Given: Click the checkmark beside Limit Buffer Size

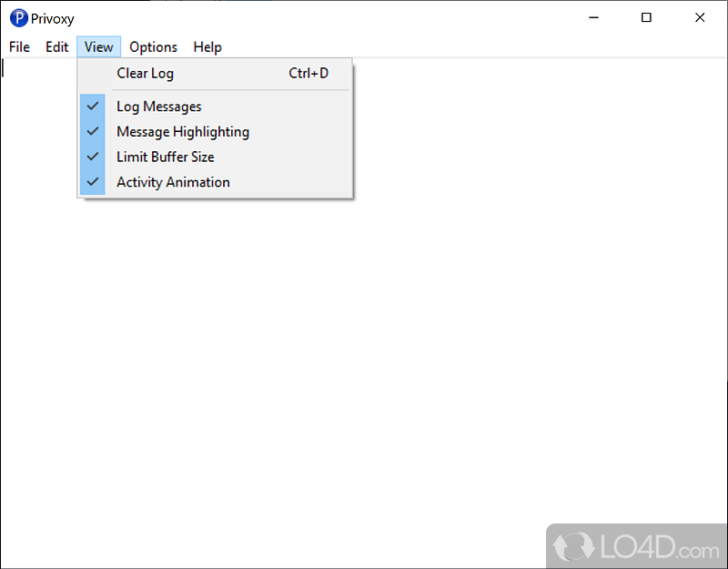Looking at the screenshot, I should (x=93, y=157).
